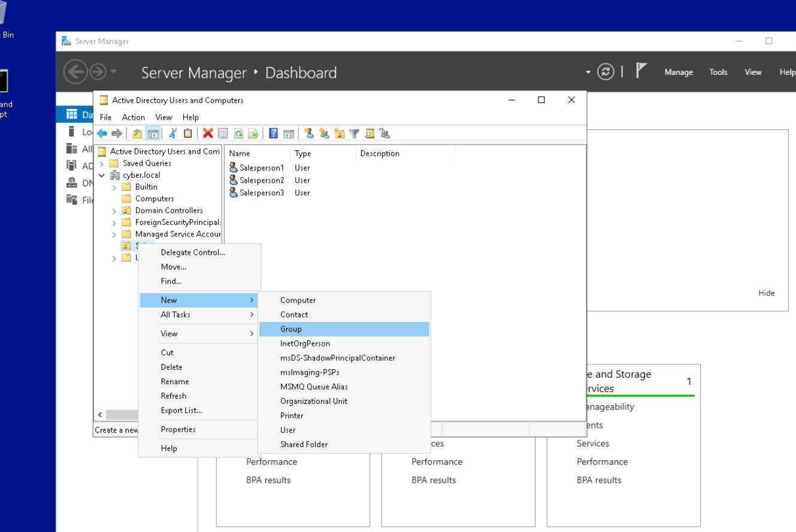The width and height of the screenshot is (796, 532).
Task: Click the scissors Cut icon in toolbar
Action: [x=173, y=133]
